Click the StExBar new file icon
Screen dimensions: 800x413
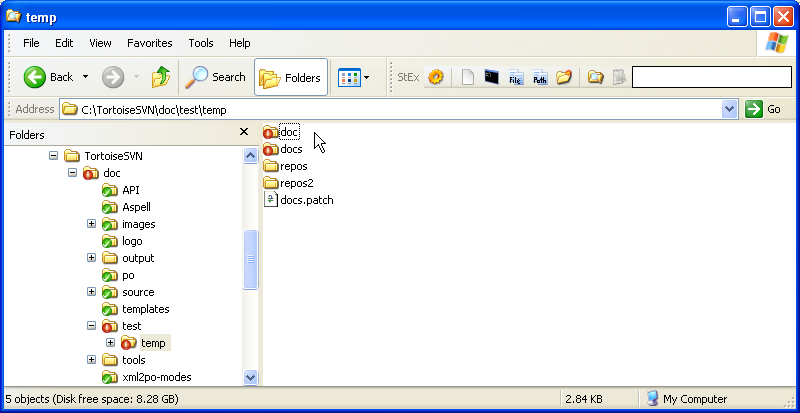pos(467,77)
